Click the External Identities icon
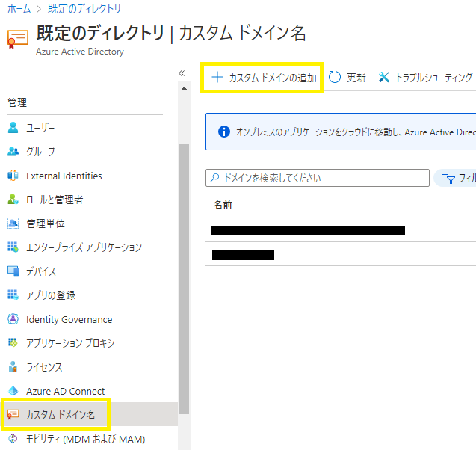 pos(13,176)
